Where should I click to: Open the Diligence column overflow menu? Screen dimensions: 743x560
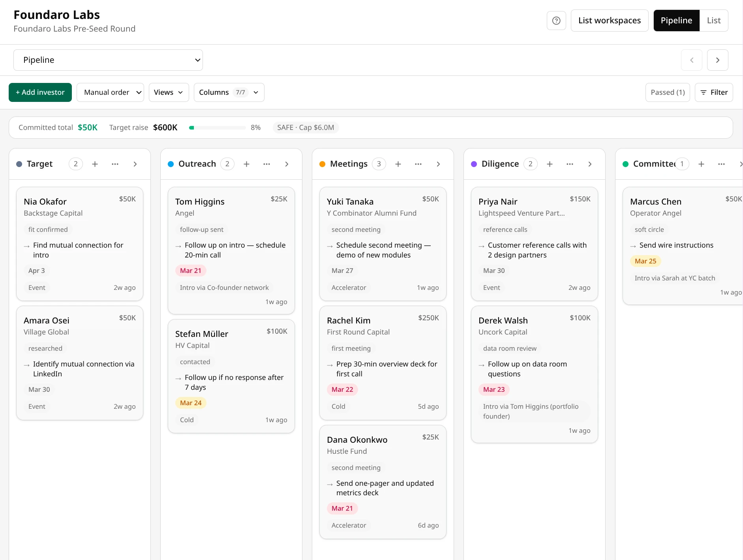click(x=570, y=163)
